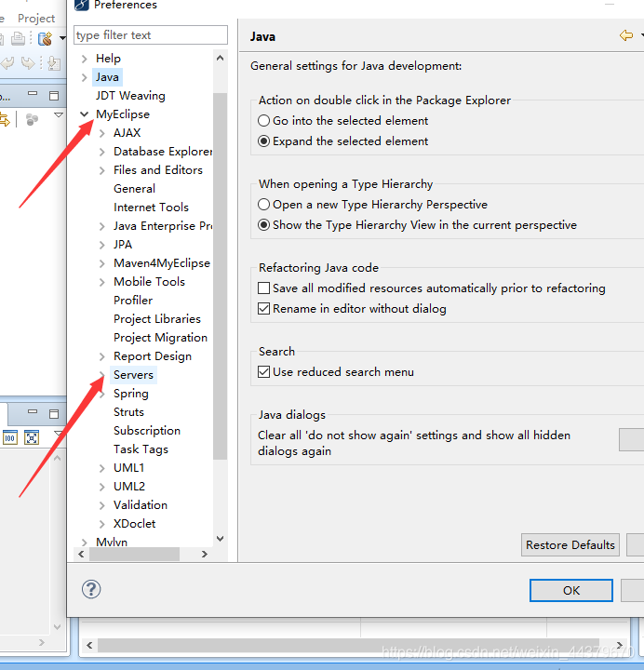This screenshot has height=670, width=644.
Task: Collapse the MyEclipse tree node
Action: (84, 114)
